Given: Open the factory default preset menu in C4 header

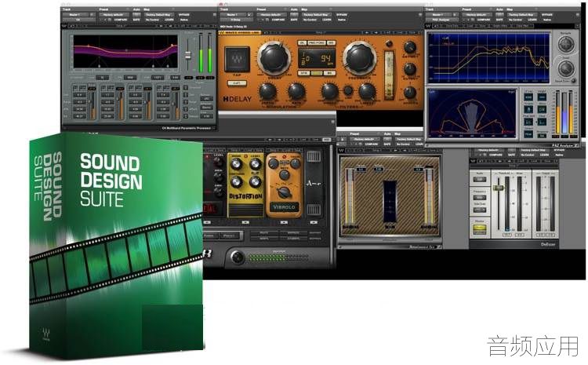Looking at the screenshot, I should pos(113,15).
